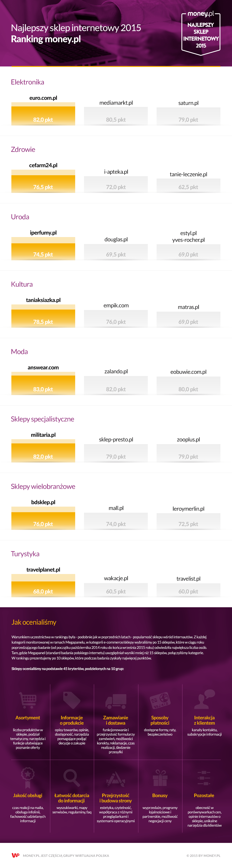Click the delivery truck Zamawianie i dostawa icon
The width and height of the screenshot is (232, 868).
pyautogui.click(x=116, y=701)
